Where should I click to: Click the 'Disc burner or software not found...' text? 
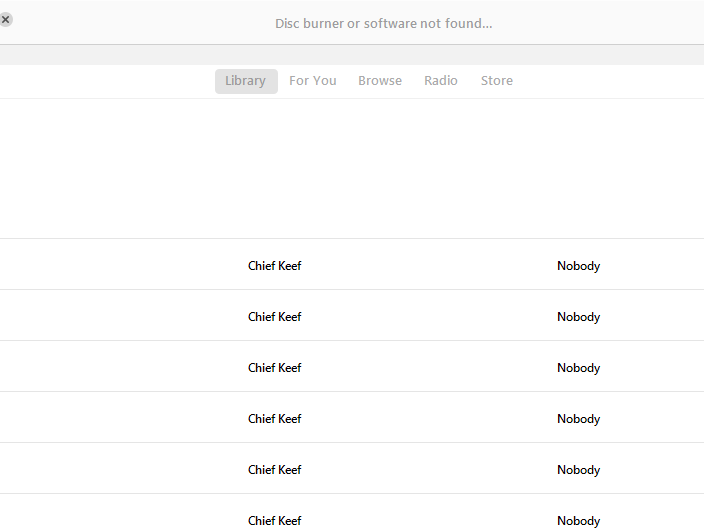[x=383, y=23]
